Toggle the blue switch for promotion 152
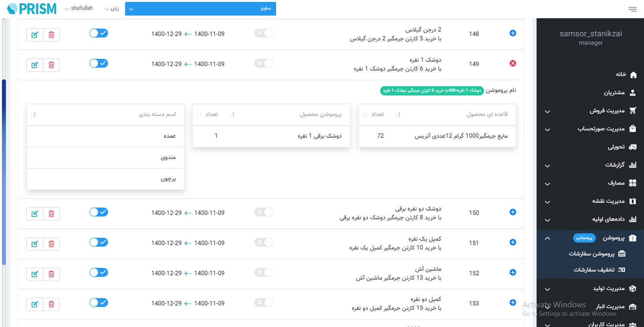Viewport: 644px width, 327px height. (99, 272)
